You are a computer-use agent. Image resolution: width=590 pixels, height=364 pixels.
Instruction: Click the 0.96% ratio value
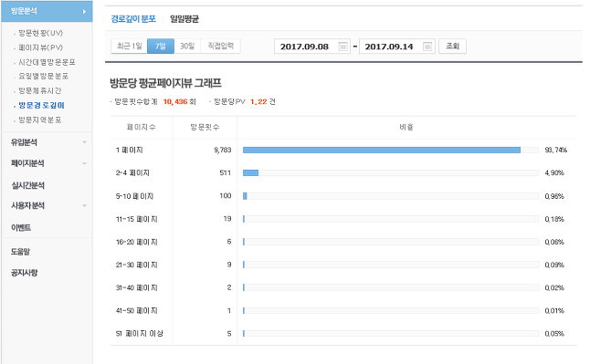[x=554, y=196]
